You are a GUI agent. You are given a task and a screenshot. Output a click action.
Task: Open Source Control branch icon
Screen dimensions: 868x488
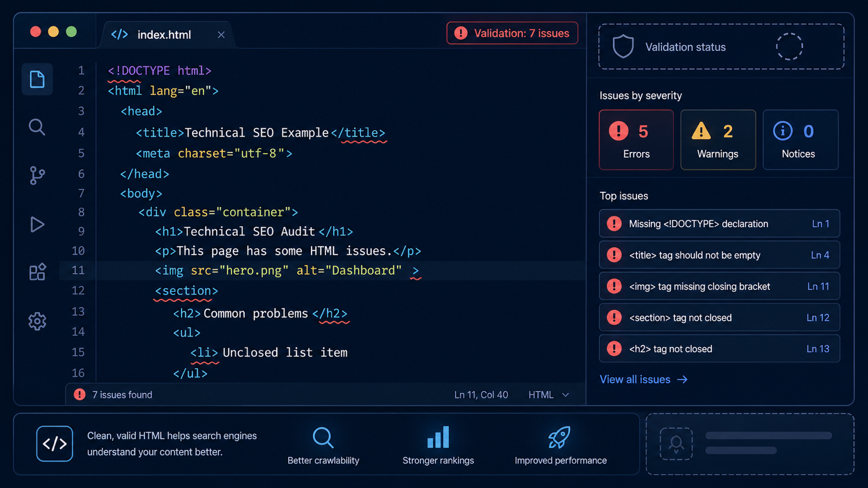[x=37, y=175]
